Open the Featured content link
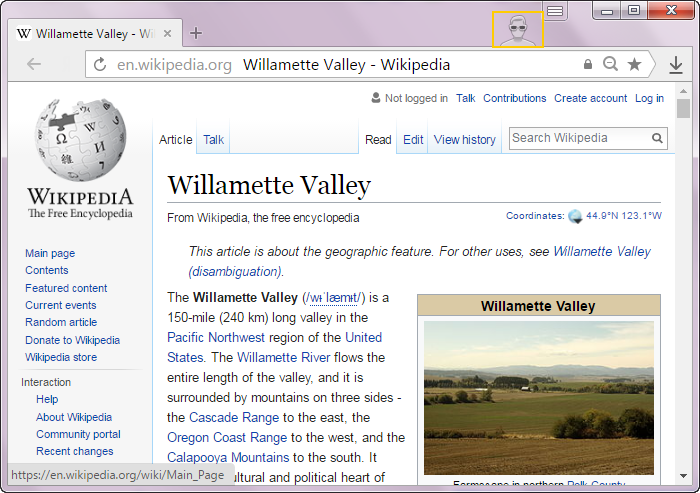 pyautogui.click(x=66, y=288)
